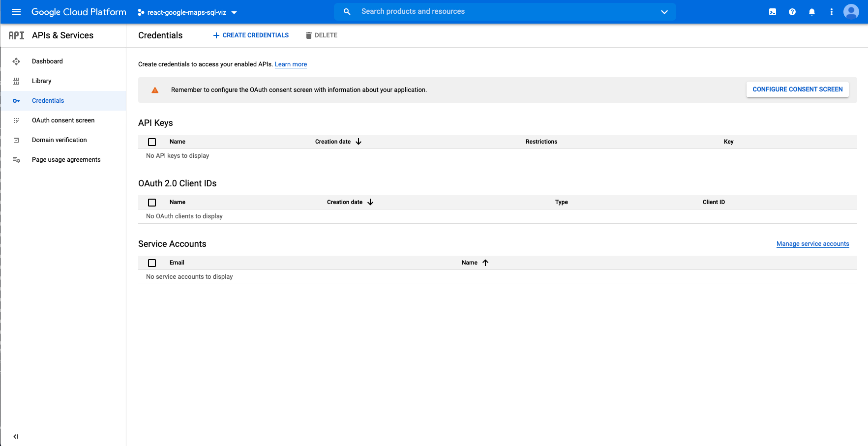Toggle the OAuth 2.0 Client IDs checkbox
Viewport: 868px width, 446px height.
[152, 203]
